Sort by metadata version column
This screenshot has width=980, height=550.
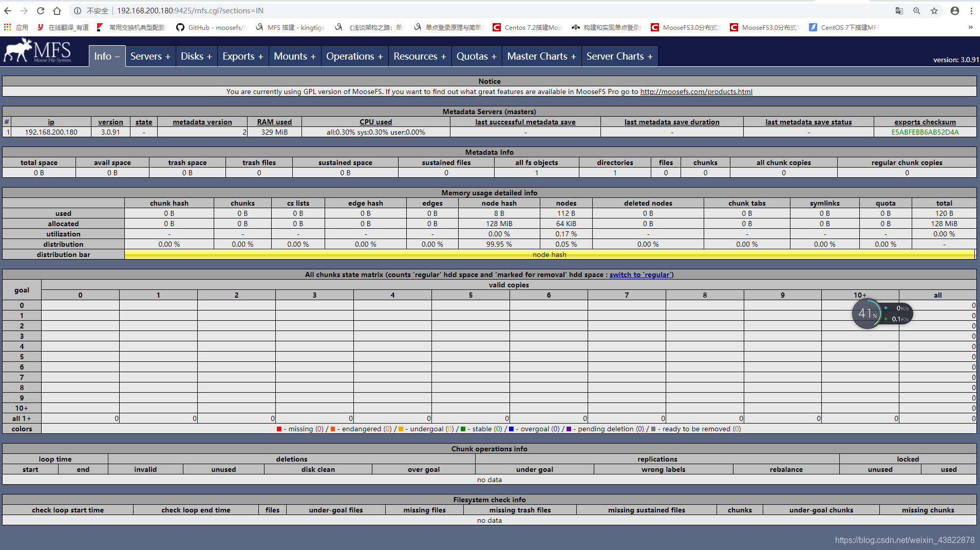tap(202, 122)
